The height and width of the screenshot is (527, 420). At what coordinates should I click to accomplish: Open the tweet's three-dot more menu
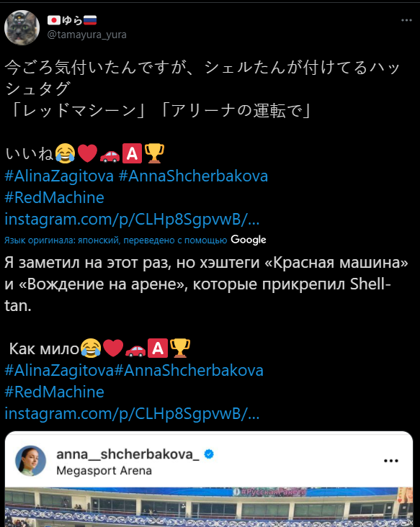406,20
